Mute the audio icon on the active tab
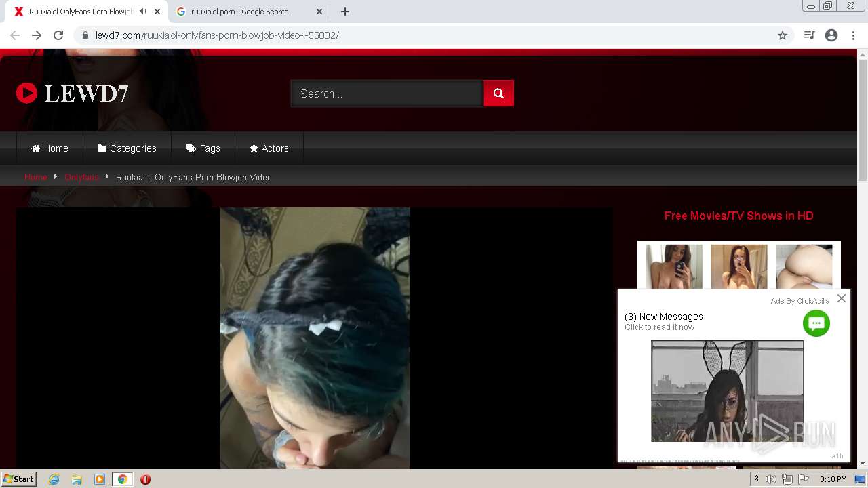This screenshot has width=868, height=488. pos(142,12)
